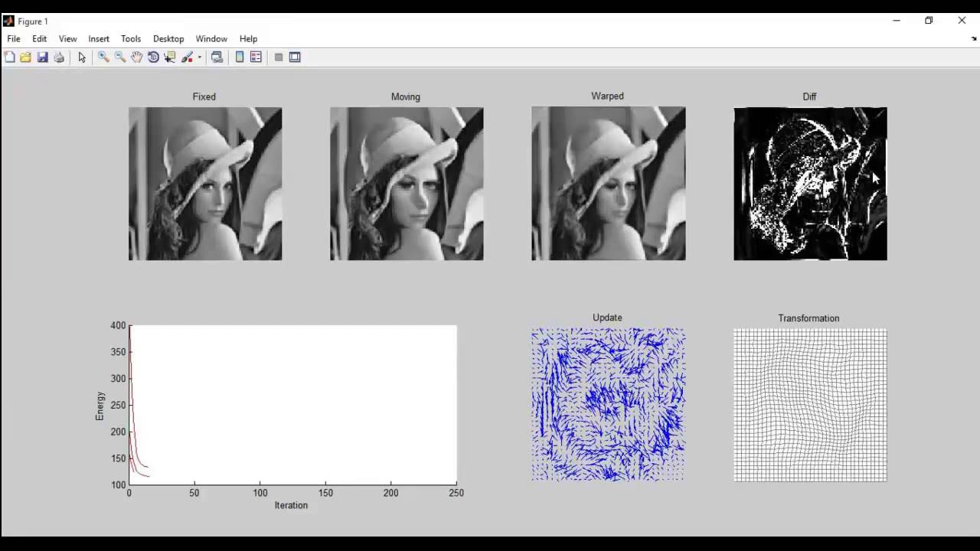Print the figure using the printer icon
Viewport: 980px width, 551px height.
coord(59,57)
